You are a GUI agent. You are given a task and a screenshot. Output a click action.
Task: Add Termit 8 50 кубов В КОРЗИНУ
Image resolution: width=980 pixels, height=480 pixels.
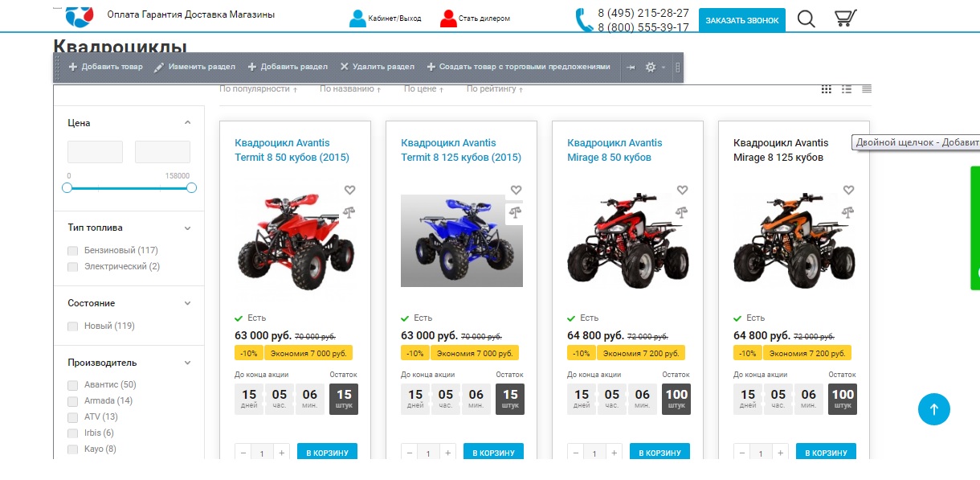click(x=327, y=453)
